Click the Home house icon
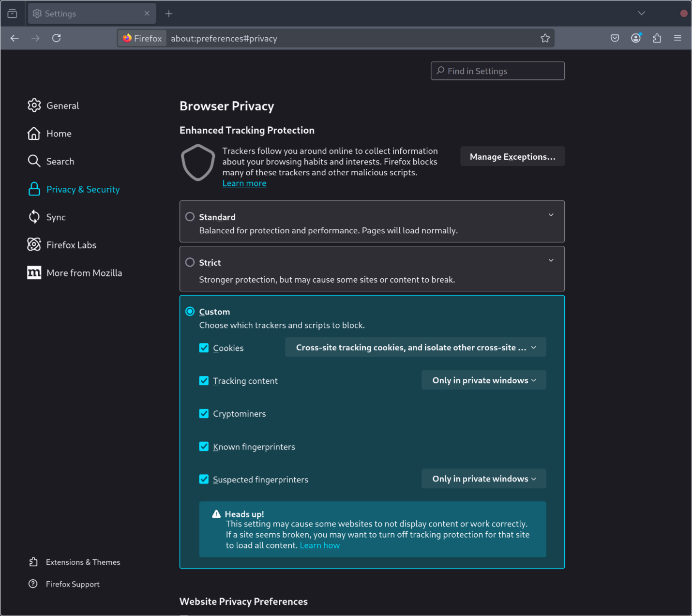Image resolution: width=692 pixels, height=616 pixels. (x=34, y=134)
